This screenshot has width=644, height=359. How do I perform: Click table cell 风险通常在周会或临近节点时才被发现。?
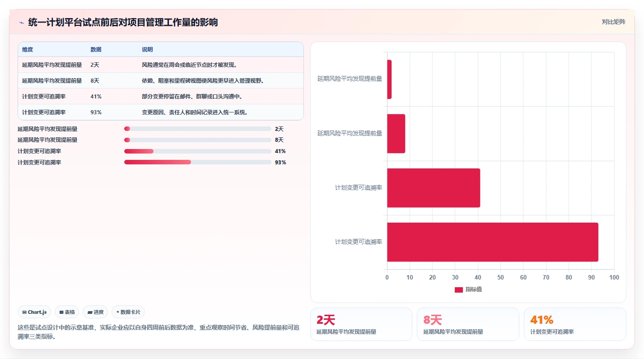point(190,65)
